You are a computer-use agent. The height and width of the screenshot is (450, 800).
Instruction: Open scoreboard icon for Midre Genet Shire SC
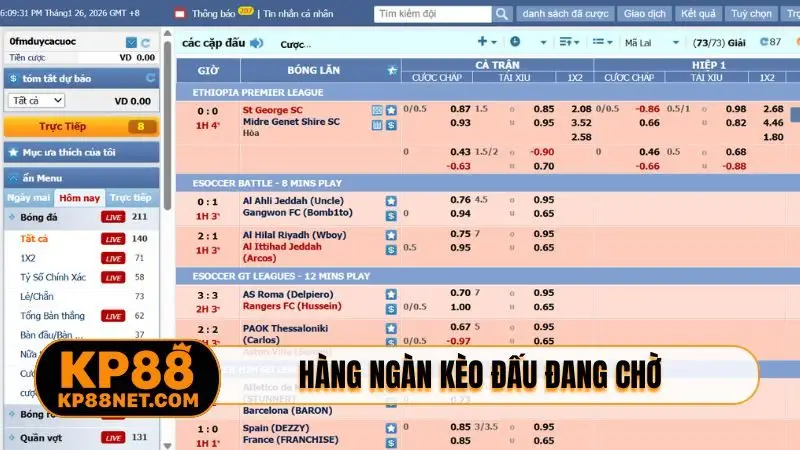point(377,125)
